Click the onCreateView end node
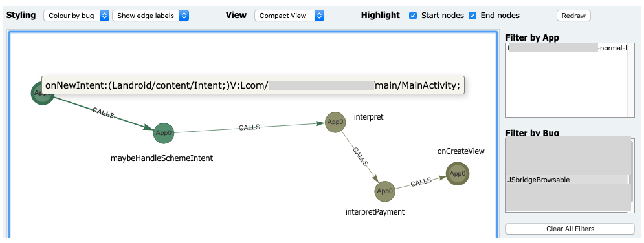Screen dimensions: 644x243 pyautogui.click(x=457, y=174)
